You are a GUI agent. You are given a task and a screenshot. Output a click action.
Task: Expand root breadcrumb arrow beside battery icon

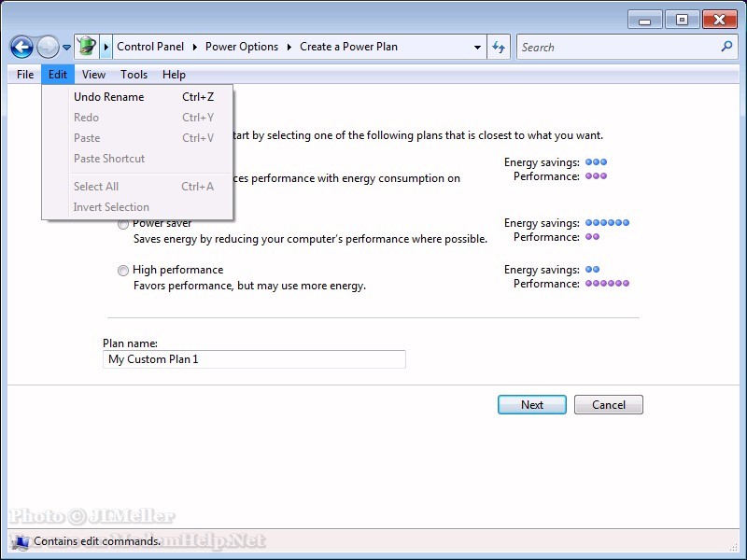pyautogui.click(x=106, y=47)
